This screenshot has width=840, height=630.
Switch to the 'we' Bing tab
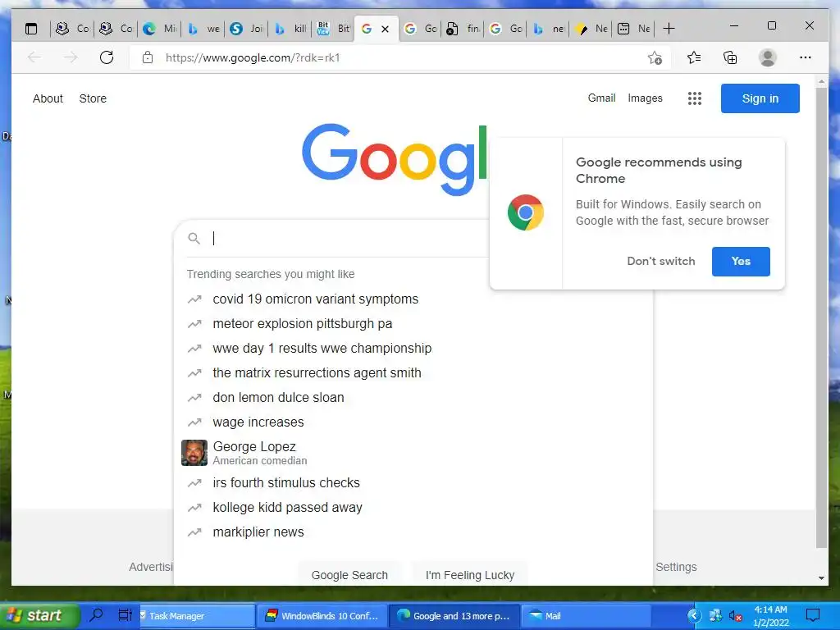click(203, 29)
